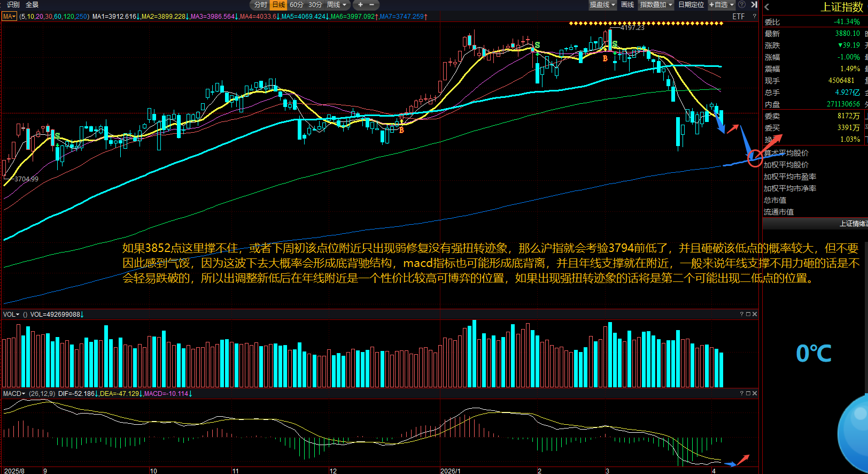Open the 周线 period dropdown

(337, 5)
